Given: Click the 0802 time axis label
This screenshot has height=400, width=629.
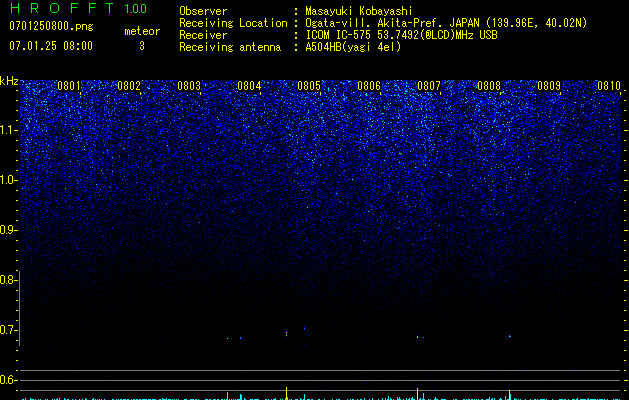Looking at the screenshot, I should coord(129,85).
